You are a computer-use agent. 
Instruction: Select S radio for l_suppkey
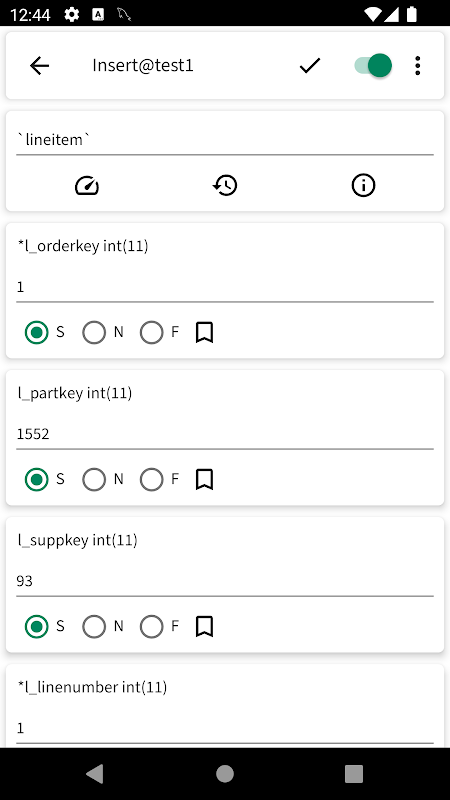(37, 627)
